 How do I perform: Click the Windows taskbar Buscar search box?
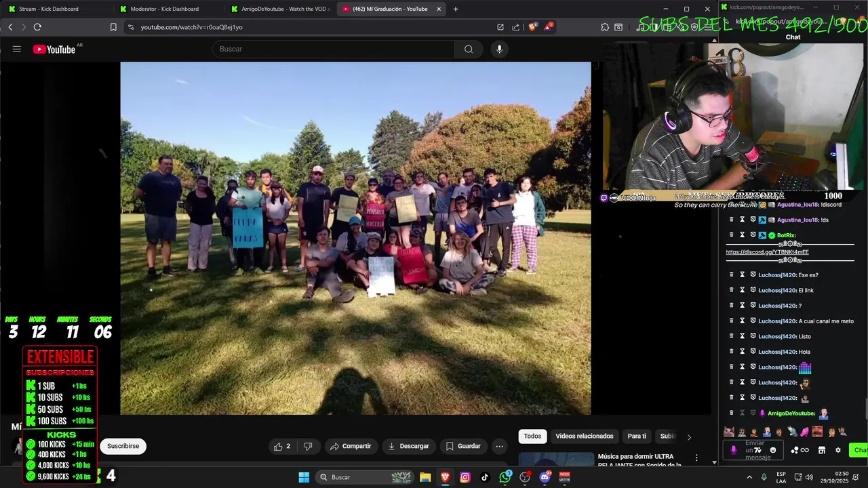point(365,477)
